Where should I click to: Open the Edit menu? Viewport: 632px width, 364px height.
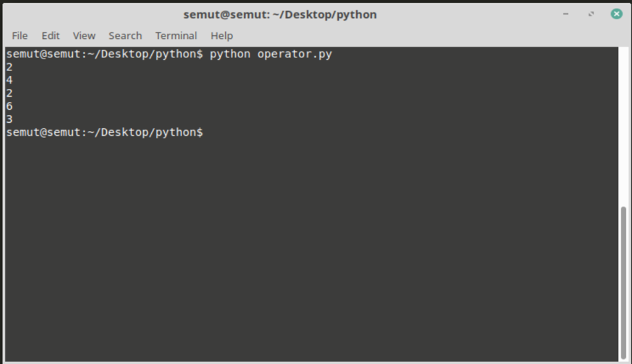coord(50,35)
